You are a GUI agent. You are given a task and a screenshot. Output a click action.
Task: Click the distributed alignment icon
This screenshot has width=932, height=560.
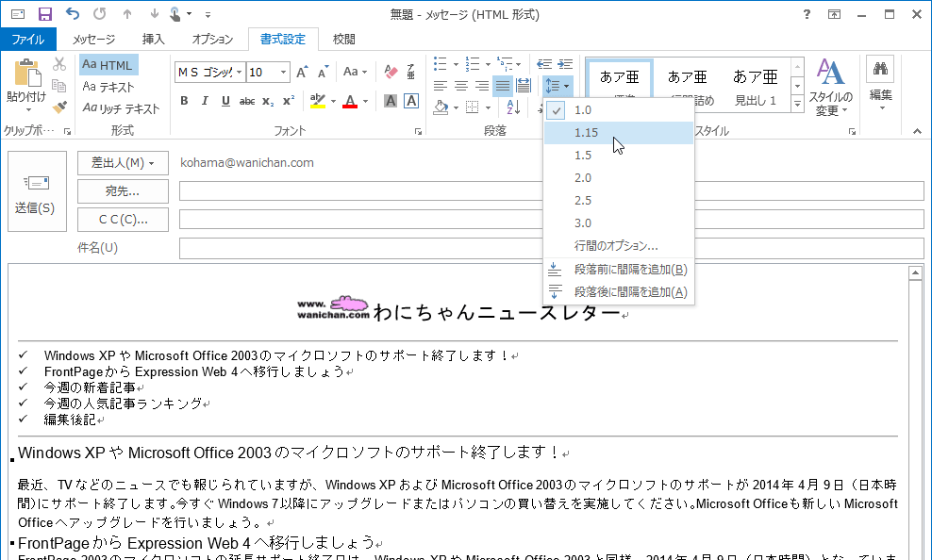(x=524, y=86)
